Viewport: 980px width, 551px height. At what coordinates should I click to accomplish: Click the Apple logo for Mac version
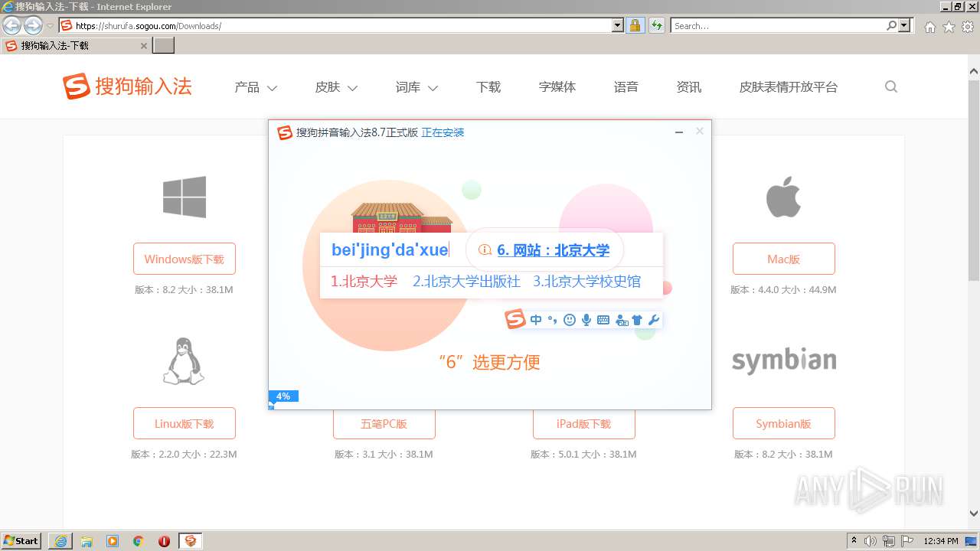click(x=783, y=197)
